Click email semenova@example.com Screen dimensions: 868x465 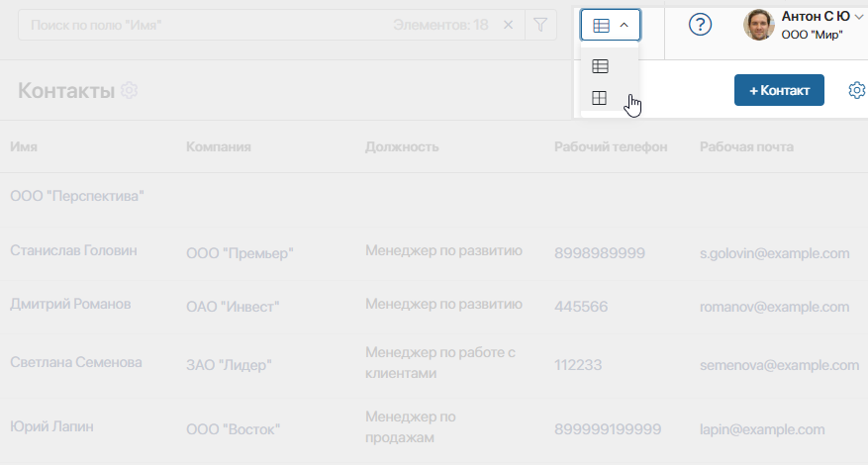[780, 365]
